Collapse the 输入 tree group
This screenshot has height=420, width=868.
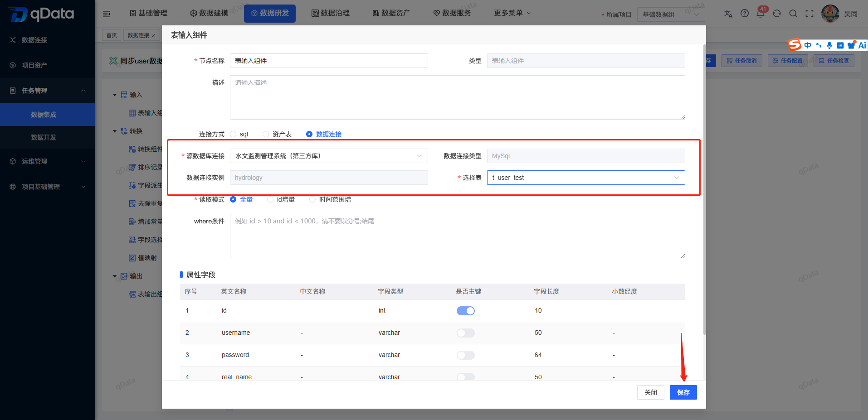click(x=115, y=95)
